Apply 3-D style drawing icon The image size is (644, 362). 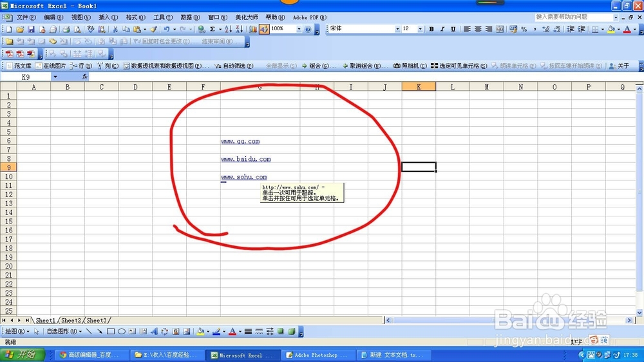[292, 332]
